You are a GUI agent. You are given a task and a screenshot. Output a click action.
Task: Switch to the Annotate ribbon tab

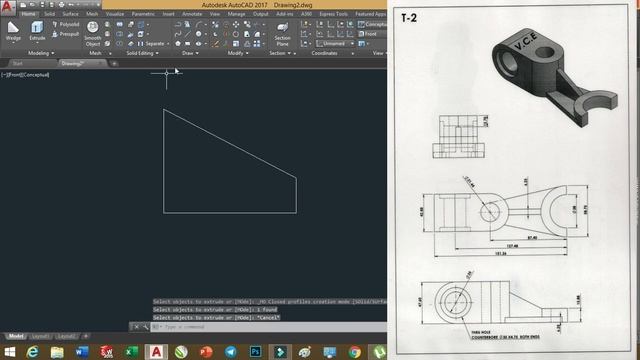point(192,14)
